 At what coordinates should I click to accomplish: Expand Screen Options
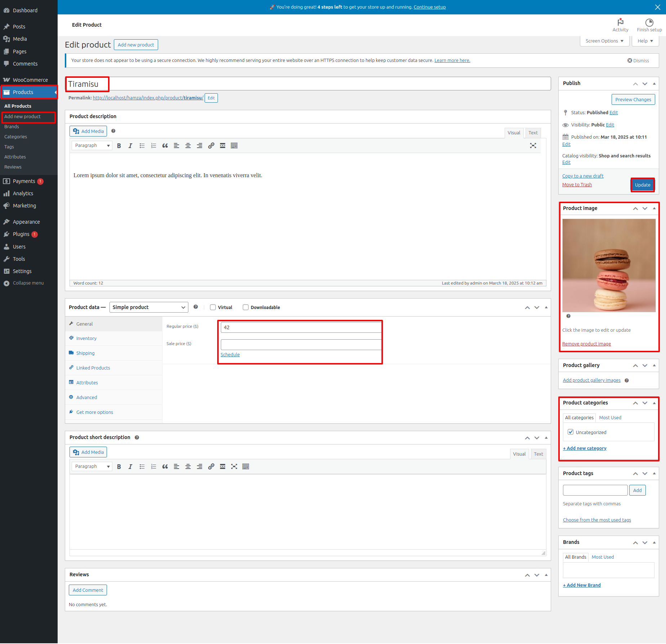[604, 41]
